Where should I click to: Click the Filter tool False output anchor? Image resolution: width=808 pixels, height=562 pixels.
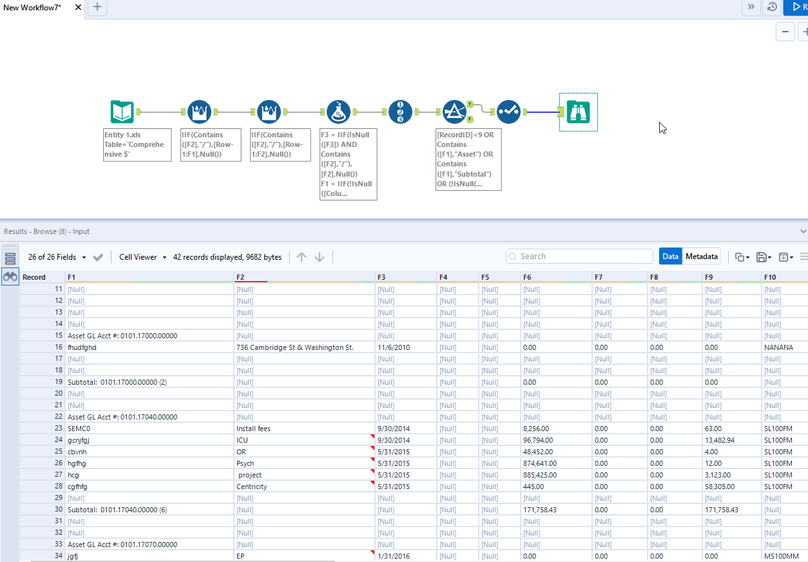pyautogui.click(x=470, y=120)
